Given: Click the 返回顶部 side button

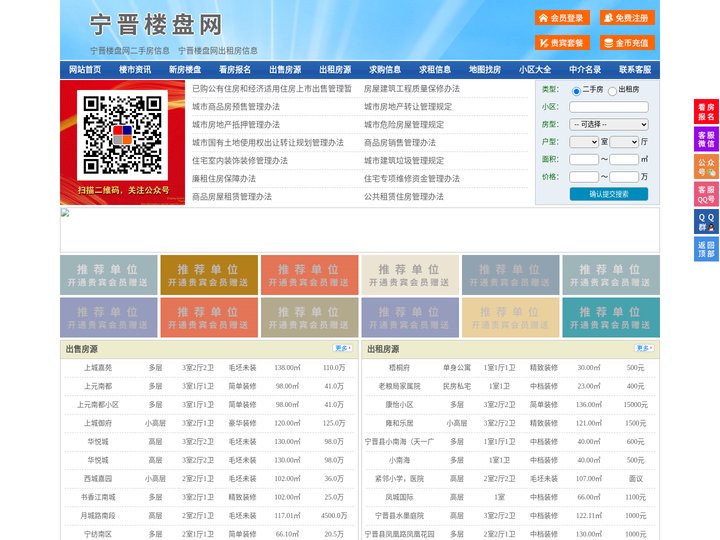Looking at the screenshot, I should 706,249.
